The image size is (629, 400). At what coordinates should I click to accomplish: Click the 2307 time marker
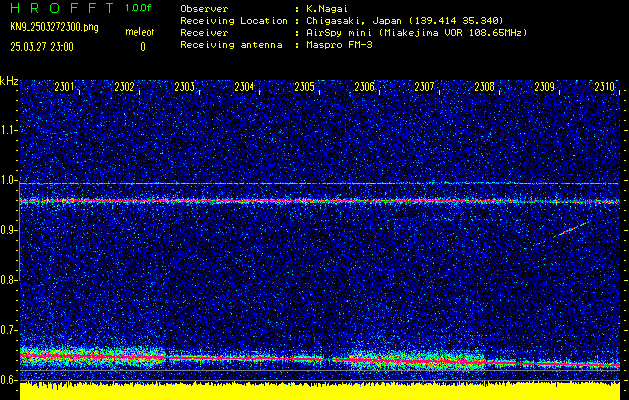pos(424,87)
